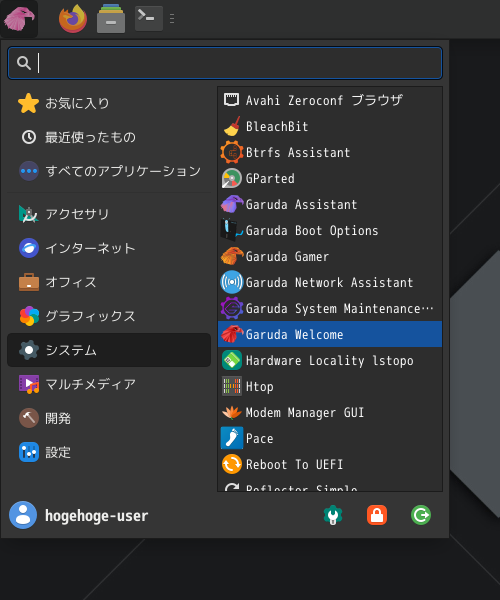
Task: Select the 最近使ったもの recent category
Action: (109, 137)
